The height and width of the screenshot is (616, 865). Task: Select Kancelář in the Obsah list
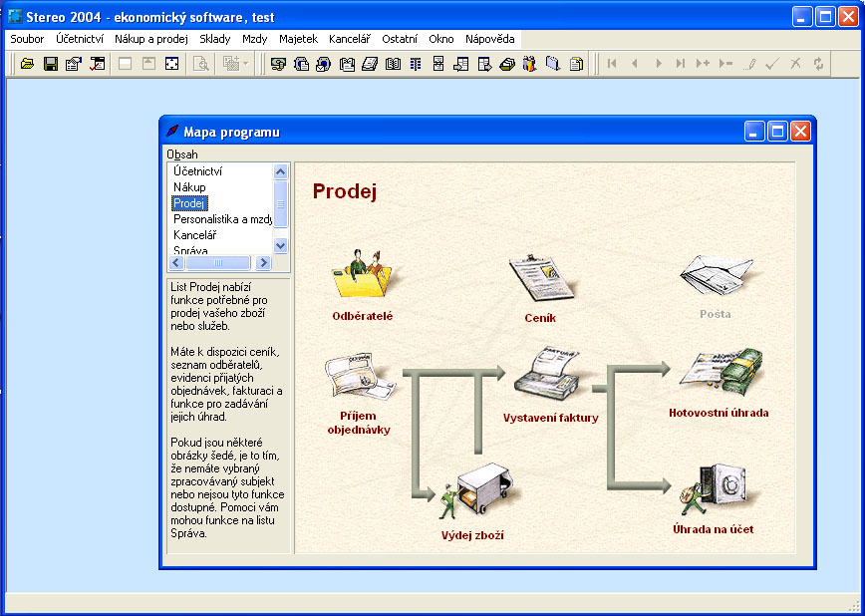[194, 235]
